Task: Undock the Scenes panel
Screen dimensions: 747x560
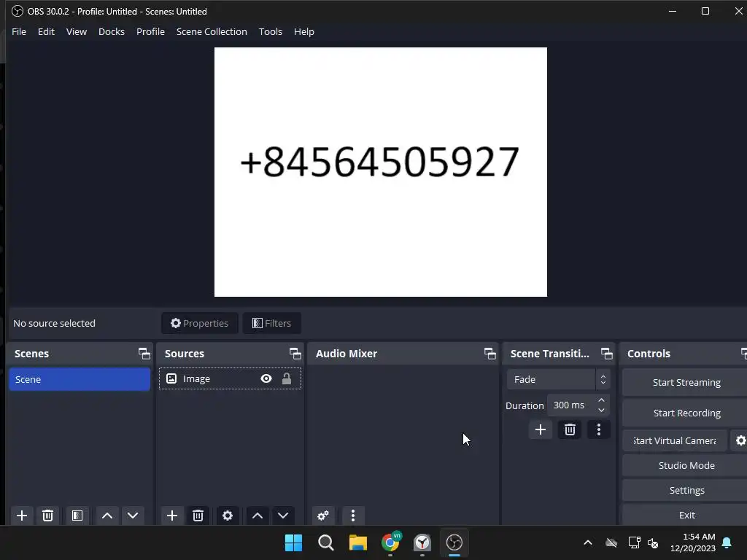Action: tap(144, 354)
